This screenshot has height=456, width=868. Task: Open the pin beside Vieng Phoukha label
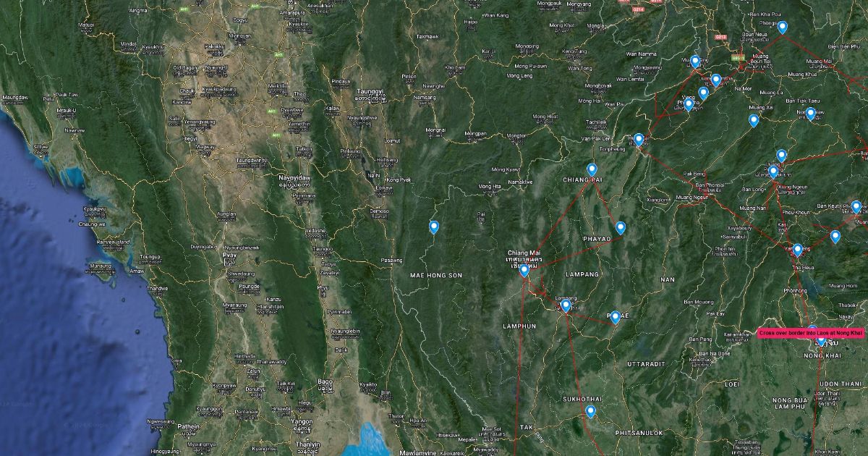point(689,104)
